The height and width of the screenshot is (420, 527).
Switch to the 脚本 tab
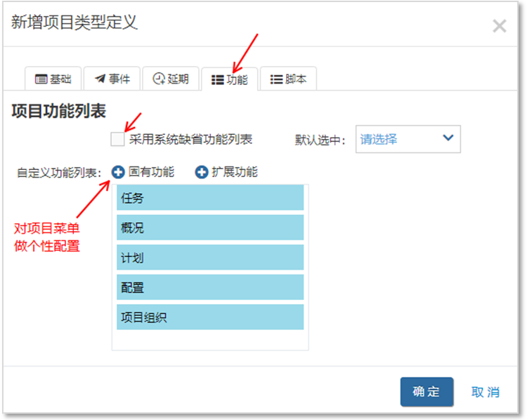coord(289,79)
